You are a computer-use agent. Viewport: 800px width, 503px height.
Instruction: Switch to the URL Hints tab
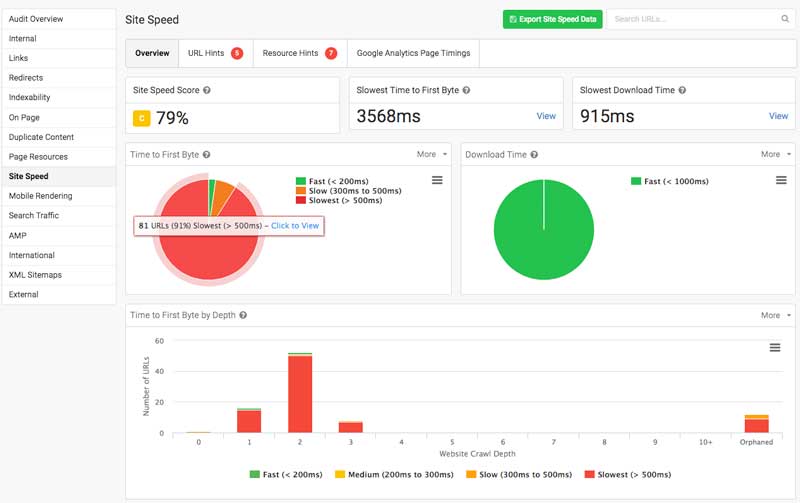point(214,53)
